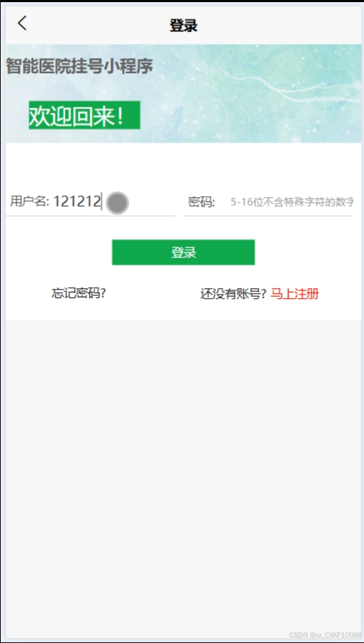
Task: Click the 智能医院挂号小程序 heading text
Action: 79,67
